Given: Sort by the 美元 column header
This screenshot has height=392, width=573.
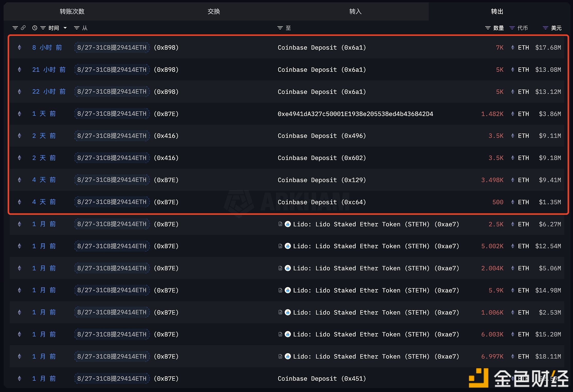Looking at the screenshot, I should 556,28.
